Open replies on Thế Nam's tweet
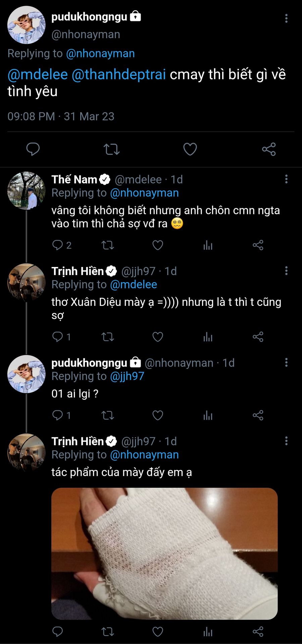Screen dimensions: 302x644 pos(58,245)
